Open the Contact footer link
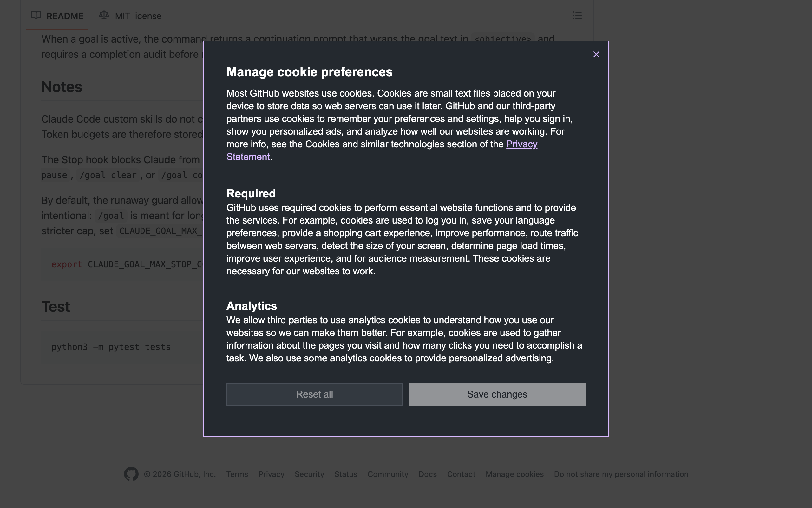This screenshot has width=812, height=508. tap(461, 474)
